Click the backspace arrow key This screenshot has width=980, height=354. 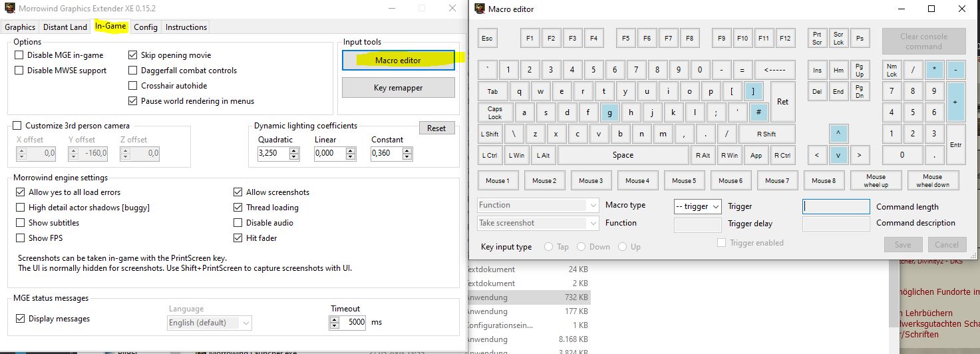(x=774, y=70)
